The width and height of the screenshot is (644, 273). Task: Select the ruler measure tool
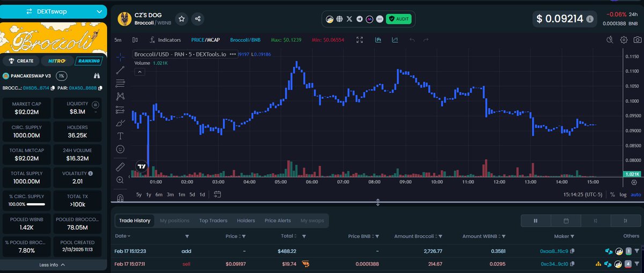tap(120, 167)
